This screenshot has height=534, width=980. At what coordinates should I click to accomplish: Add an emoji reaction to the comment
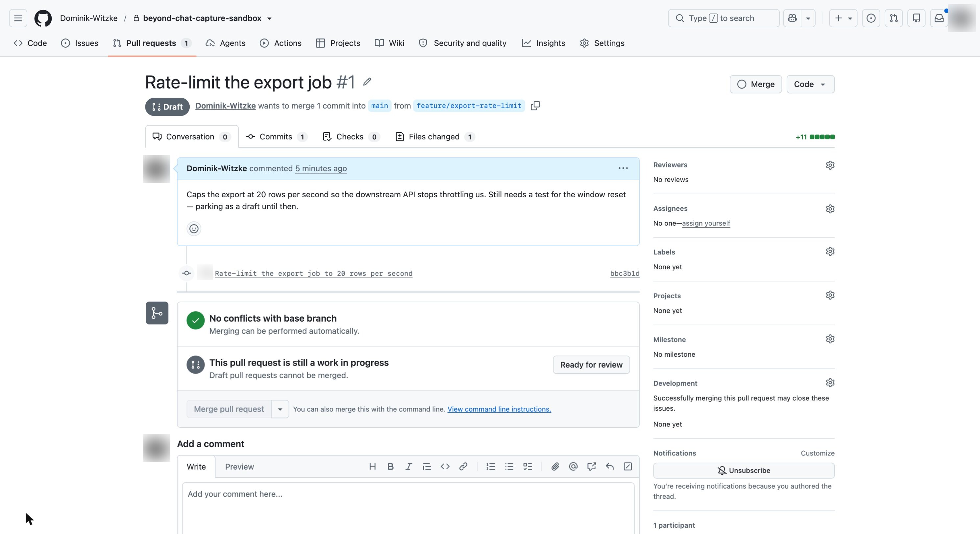click(194, 229)
